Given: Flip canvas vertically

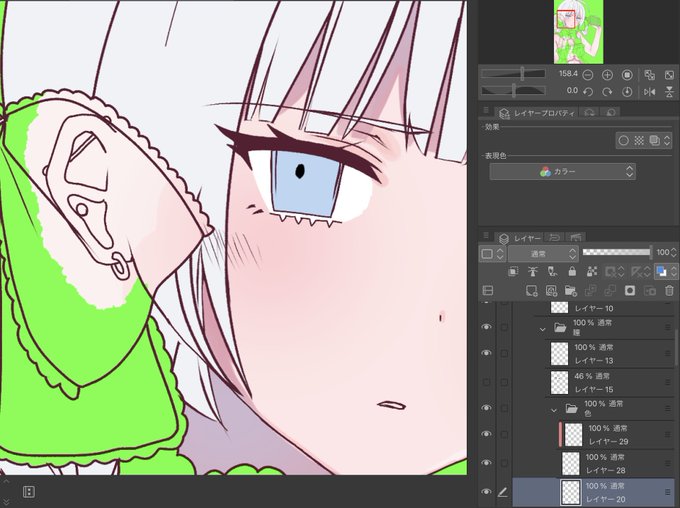Looking at the screenshot, I should pos(669,92).
